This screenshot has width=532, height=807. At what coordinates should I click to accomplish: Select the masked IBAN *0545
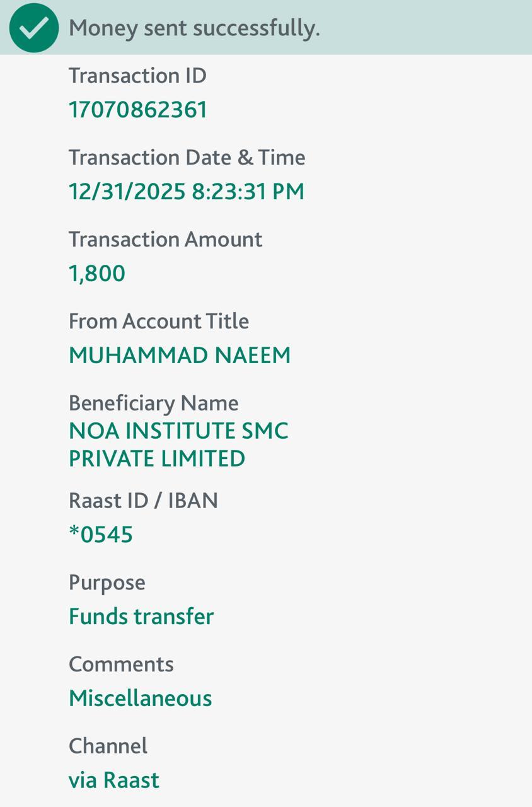pyautogui.click(x=101, y=535)
